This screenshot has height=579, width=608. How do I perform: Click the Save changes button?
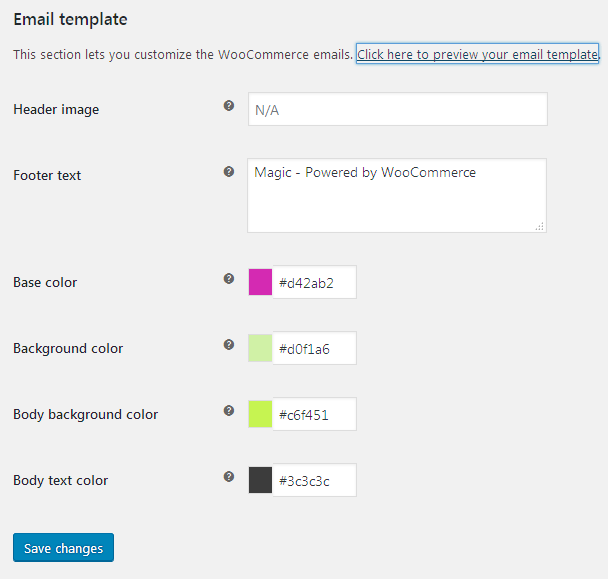[64, 547]
